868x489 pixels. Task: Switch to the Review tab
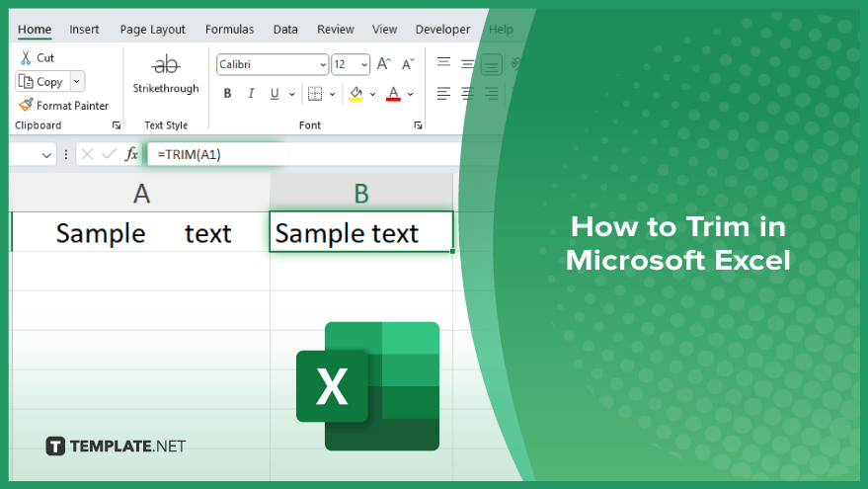pos(336,30)
